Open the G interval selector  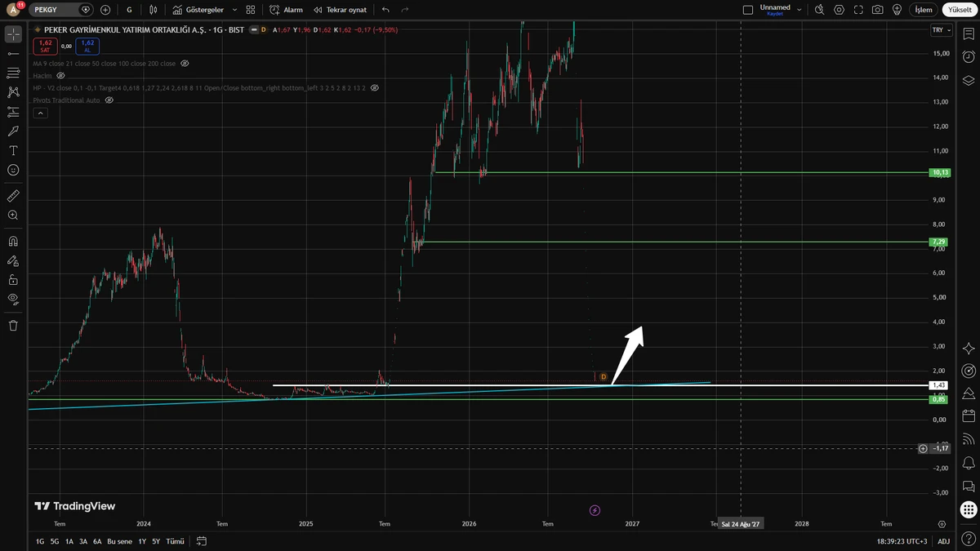click(129, 10)
